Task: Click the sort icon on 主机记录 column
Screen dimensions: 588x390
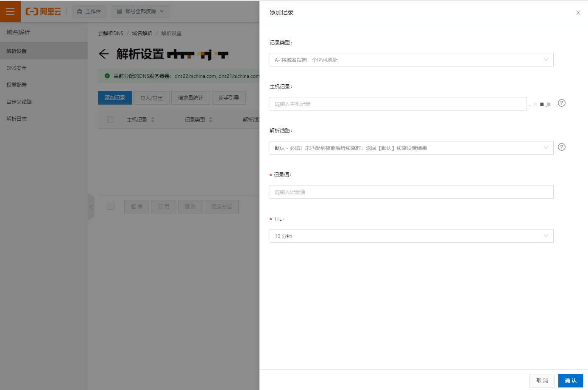Action: coord(153,119)
